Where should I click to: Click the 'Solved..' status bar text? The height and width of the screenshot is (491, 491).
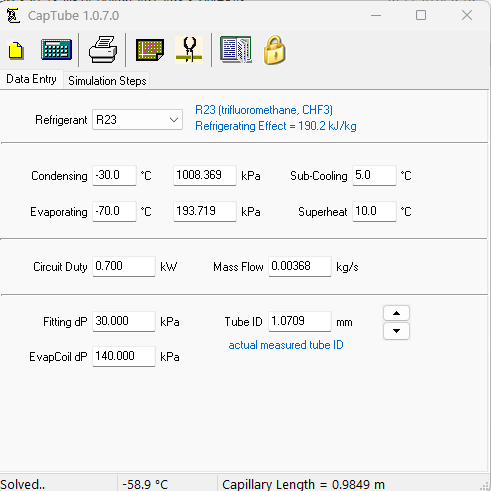[x=23, y=484]
